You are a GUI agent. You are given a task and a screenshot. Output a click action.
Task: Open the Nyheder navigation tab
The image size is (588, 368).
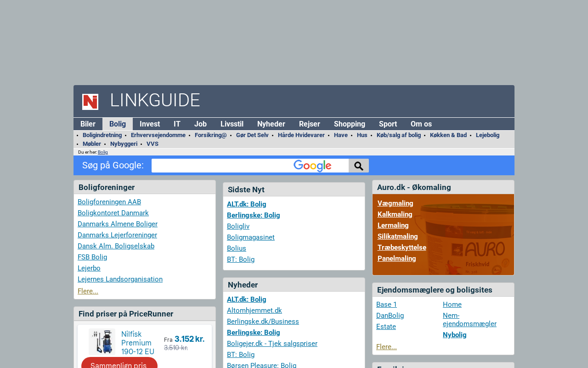[x=271, y=124]
